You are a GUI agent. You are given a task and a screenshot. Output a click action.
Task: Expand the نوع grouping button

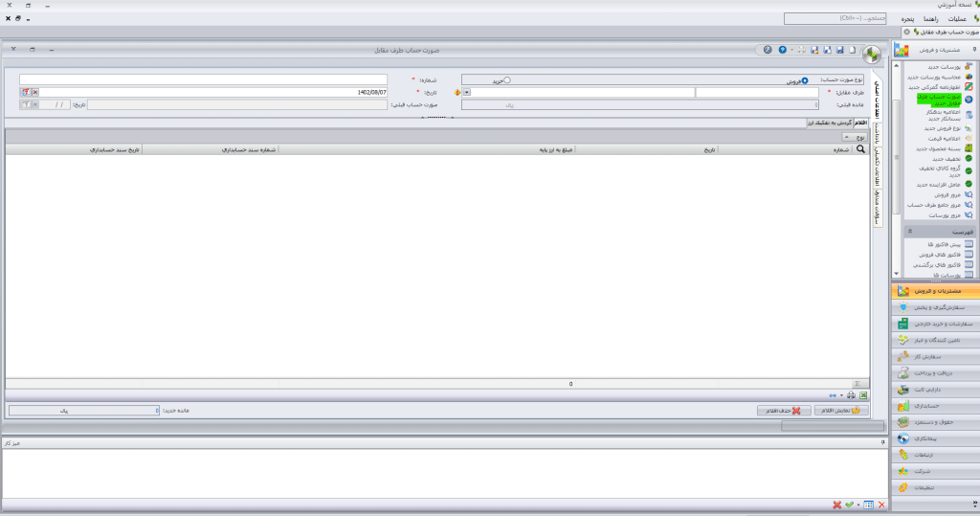click(855, 137)
